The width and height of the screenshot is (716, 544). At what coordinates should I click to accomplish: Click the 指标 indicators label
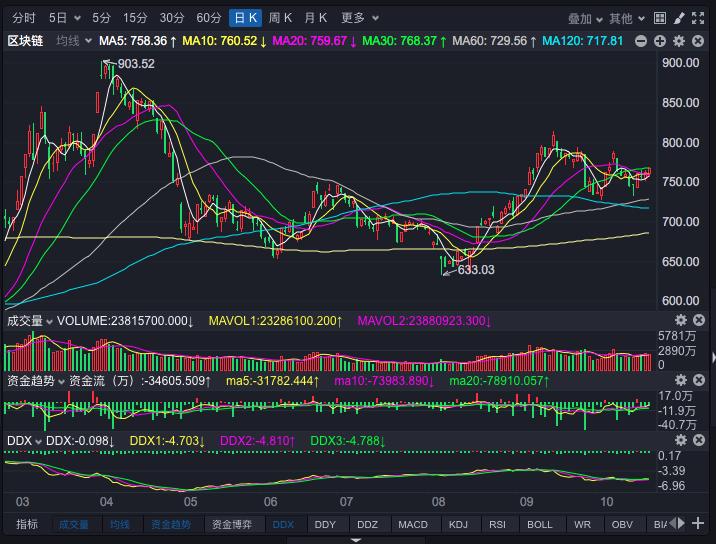click(27, 524)
